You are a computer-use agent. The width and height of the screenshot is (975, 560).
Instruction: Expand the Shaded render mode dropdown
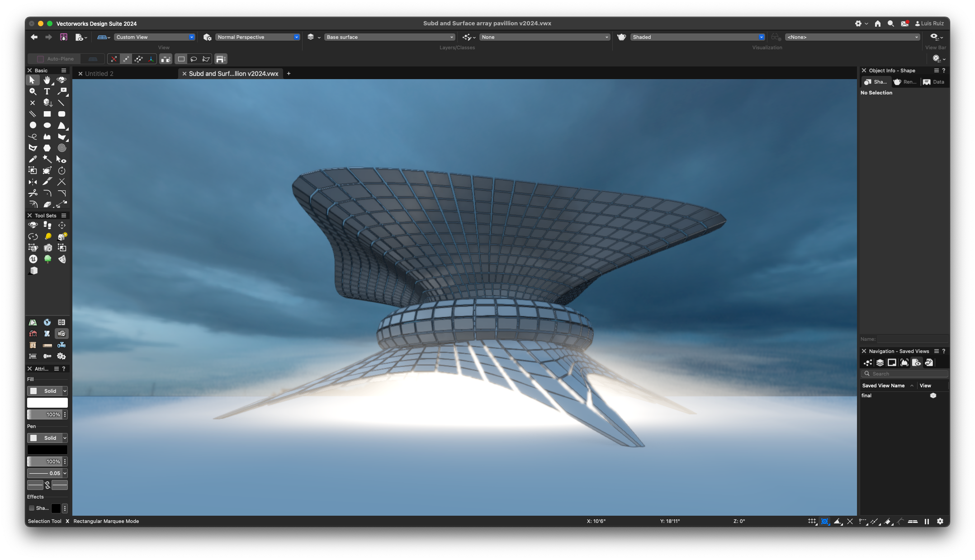pos(761,37)
